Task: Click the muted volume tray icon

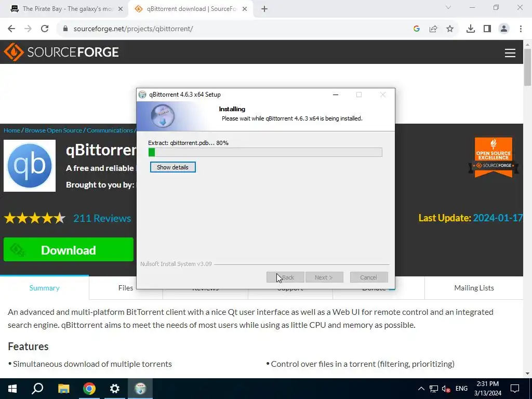Action: click(x=446, y=389)
